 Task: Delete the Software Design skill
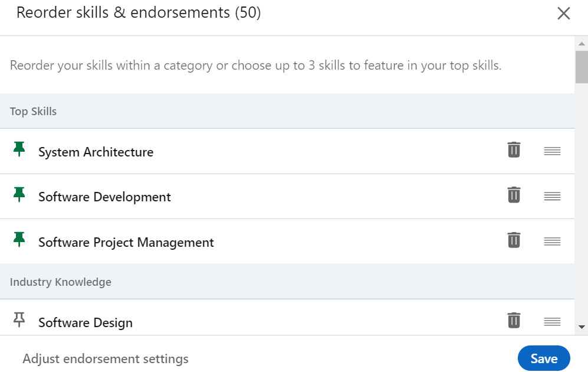coord(514,321)
